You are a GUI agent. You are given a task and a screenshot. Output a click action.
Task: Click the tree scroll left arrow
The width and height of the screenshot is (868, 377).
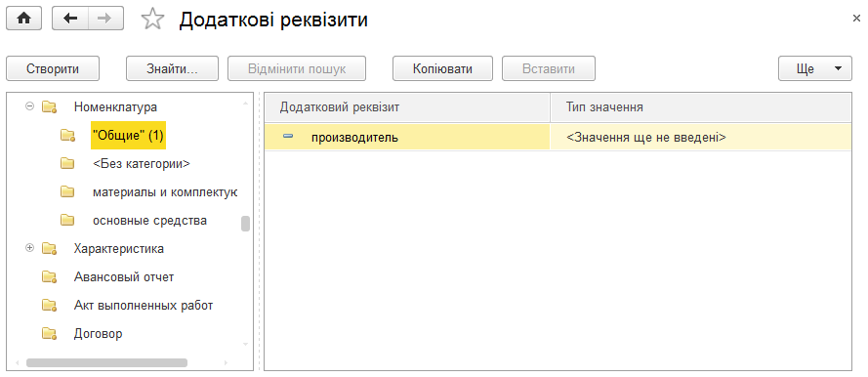18,363
